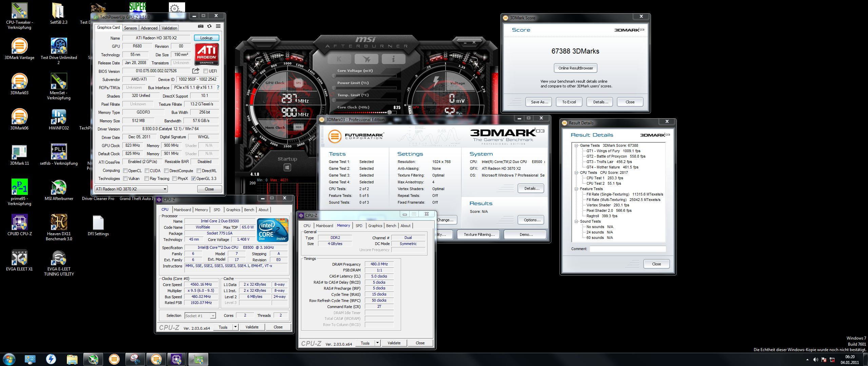
Task: Open Heaven DX11 Benchmark icon
Action: tap(59, 227)
